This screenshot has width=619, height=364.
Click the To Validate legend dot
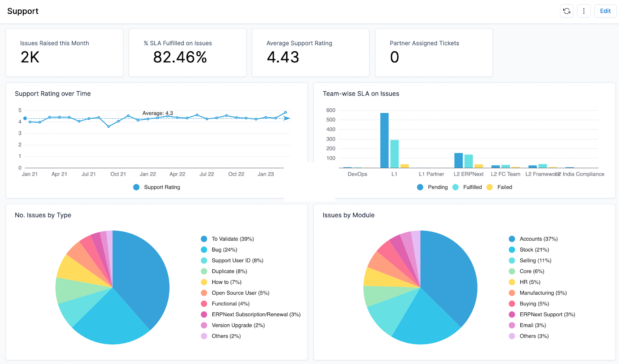pyautogui.click(x=204, y=239)
